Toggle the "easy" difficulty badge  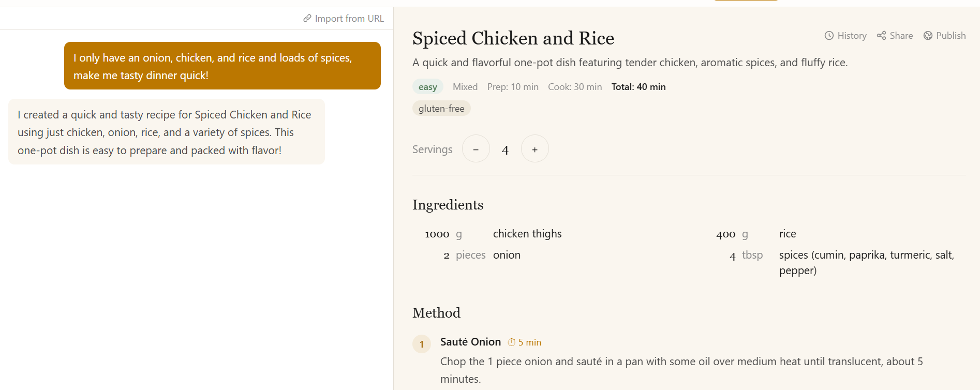[x=428, y=86]
